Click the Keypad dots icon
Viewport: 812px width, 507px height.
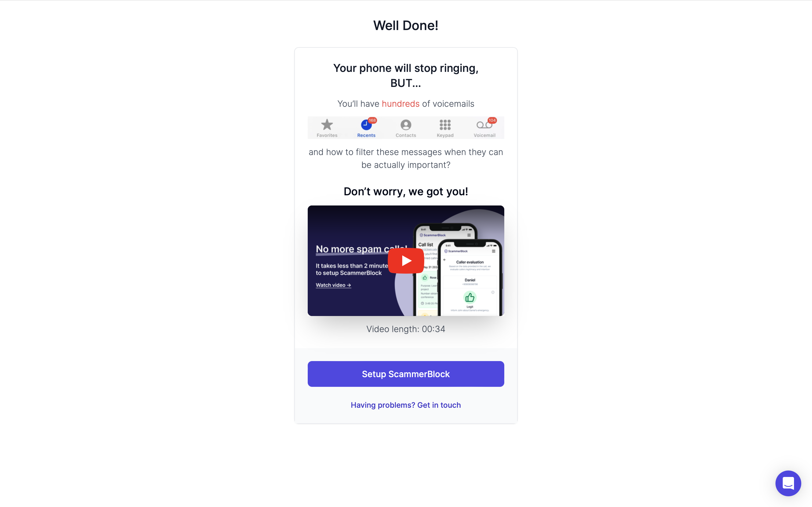pyautogui.click(x=445, y=125)
